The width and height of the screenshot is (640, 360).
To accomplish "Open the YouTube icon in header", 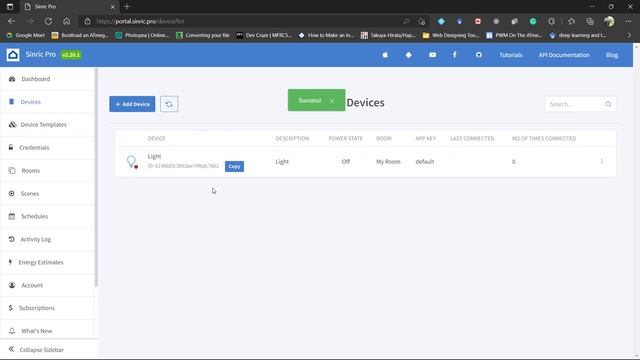I will [432, 55].
